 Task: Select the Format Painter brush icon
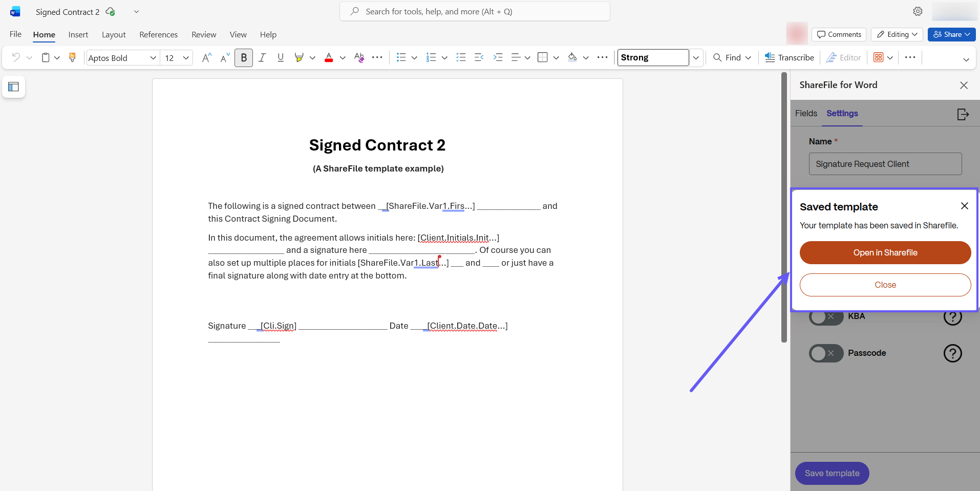point(72,57)
